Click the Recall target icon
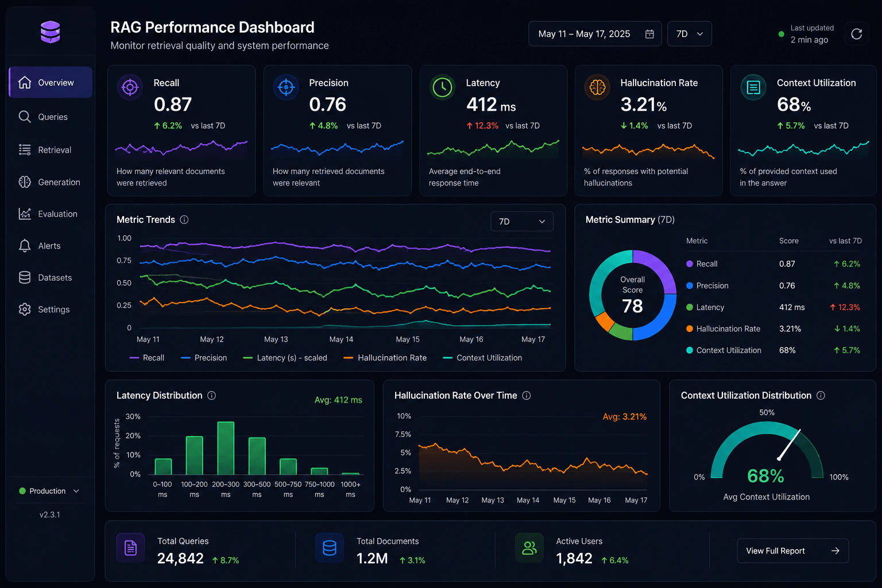 (130, 87)
